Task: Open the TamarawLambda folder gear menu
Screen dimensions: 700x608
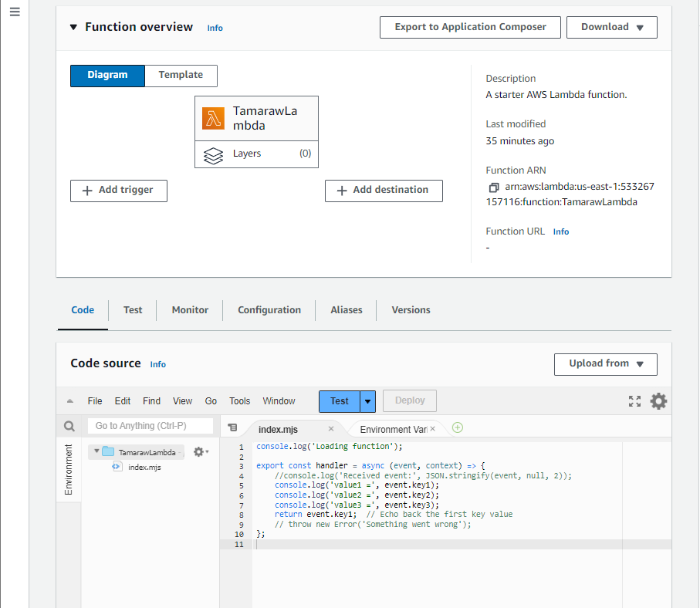Action: [199, 452]
